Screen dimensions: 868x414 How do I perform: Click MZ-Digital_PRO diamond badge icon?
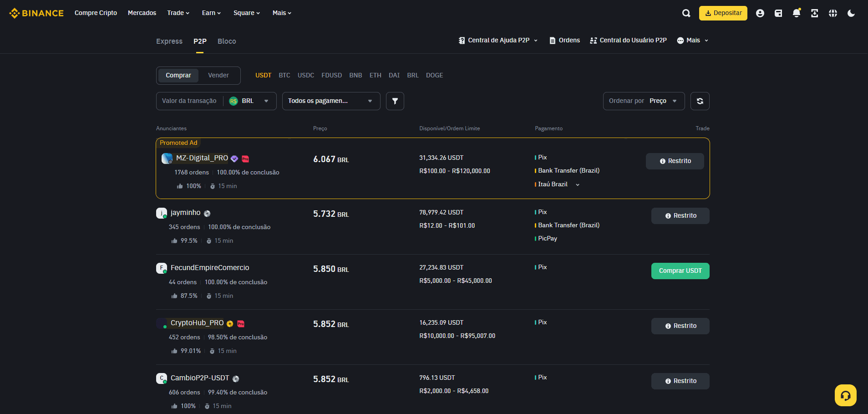[234, 158]
